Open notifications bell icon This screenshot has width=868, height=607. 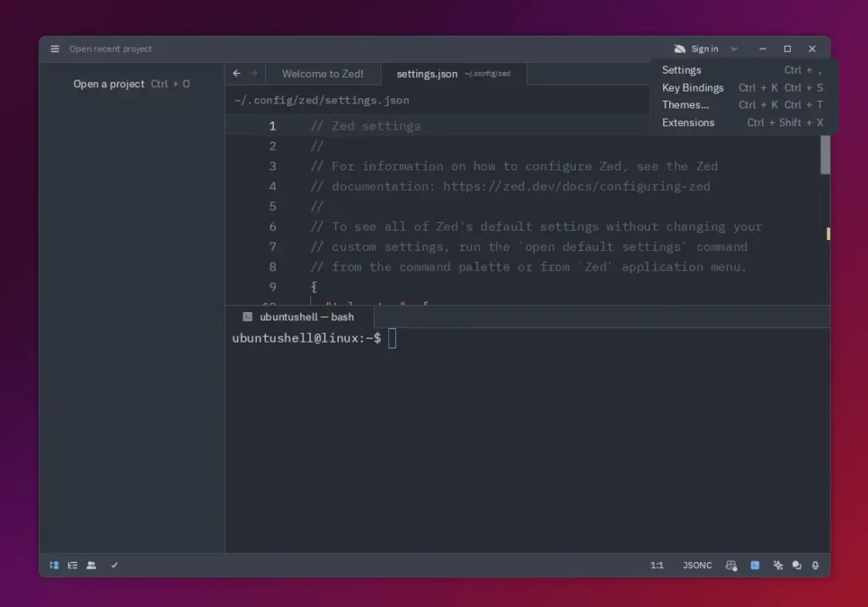point(815,565)
